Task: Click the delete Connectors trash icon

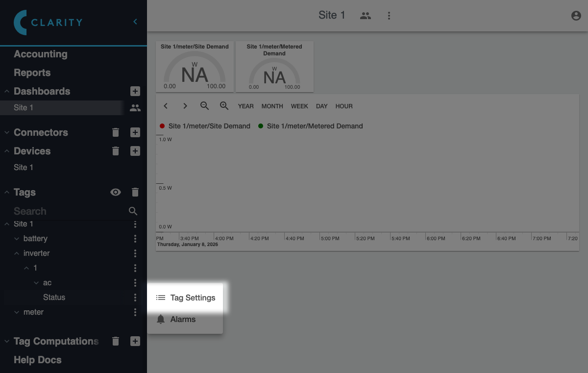Action: [116, 132]
